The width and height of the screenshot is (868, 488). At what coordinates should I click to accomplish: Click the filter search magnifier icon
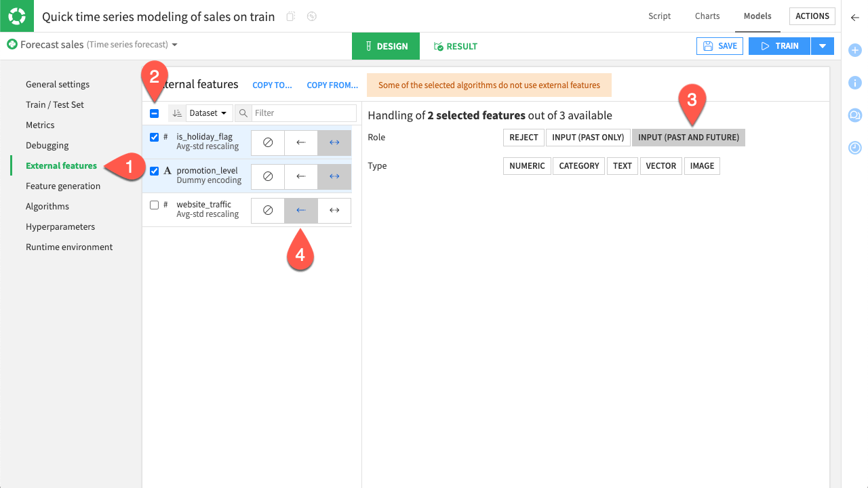(x=244, y=113)
